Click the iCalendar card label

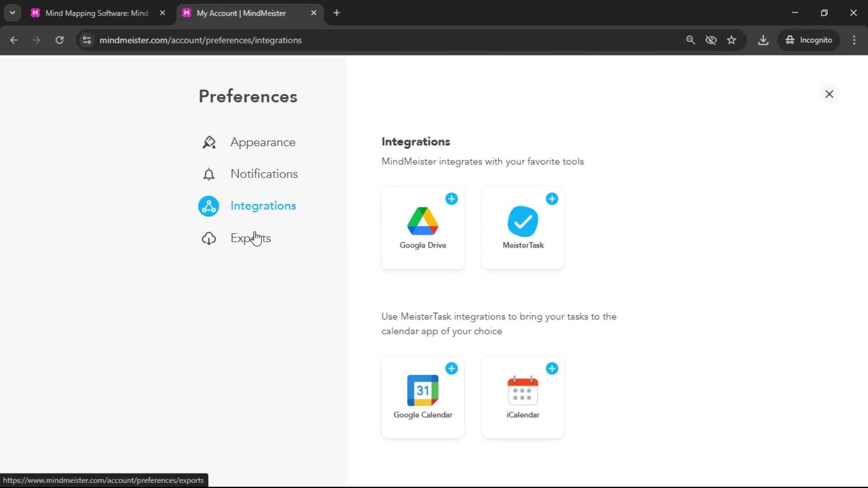click(523, 415)
